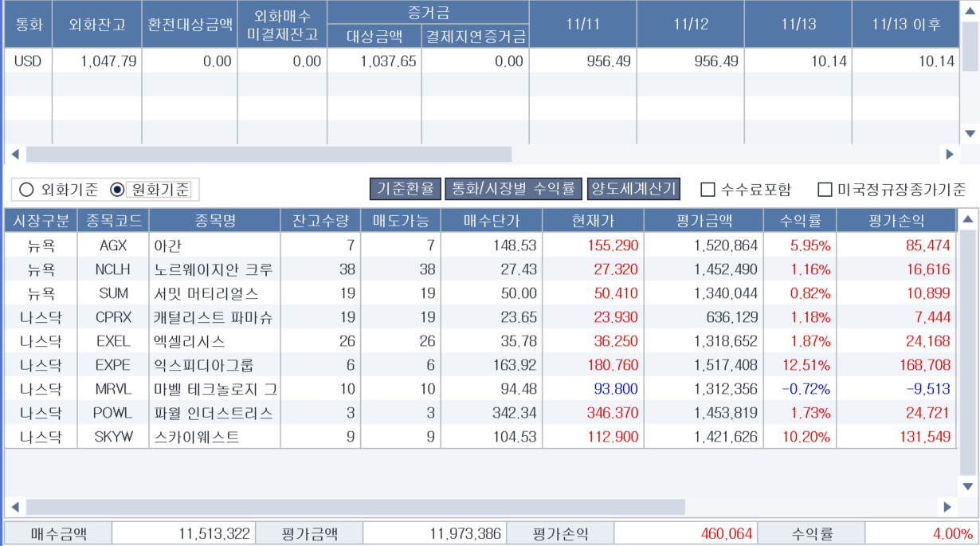The height and width of the screenshot is (546, 980).
Task: Sort holdings by the 수익률 column header
Action: click(x=799, y=221)
